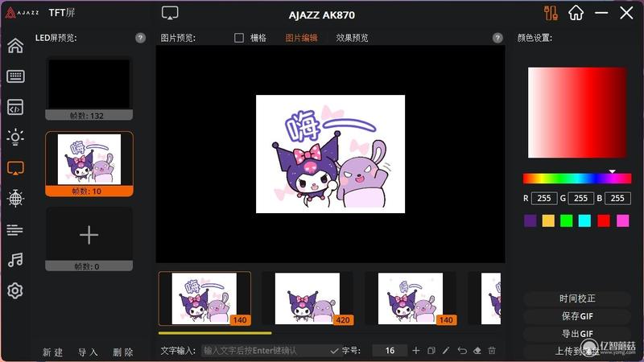Image resolution: width=644 pixels, height=362 pixels.
Task: Click the empty slot with plus sign
Action: (x=89, y=239)
